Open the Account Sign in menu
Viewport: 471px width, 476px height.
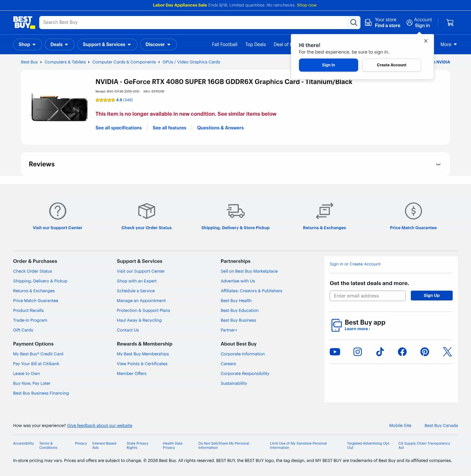pyautogui.click(x=419, y=23)
